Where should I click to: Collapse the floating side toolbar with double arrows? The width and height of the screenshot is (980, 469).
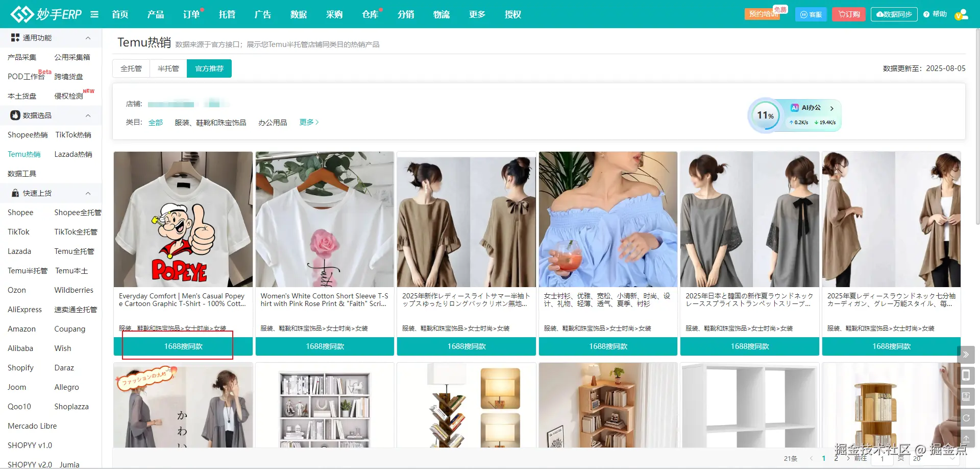966,355
